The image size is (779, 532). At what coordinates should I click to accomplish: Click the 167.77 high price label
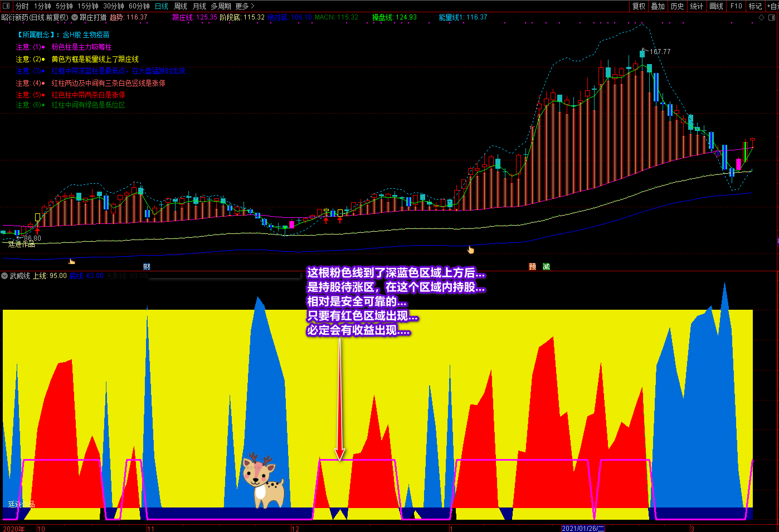tap(660, 51)
